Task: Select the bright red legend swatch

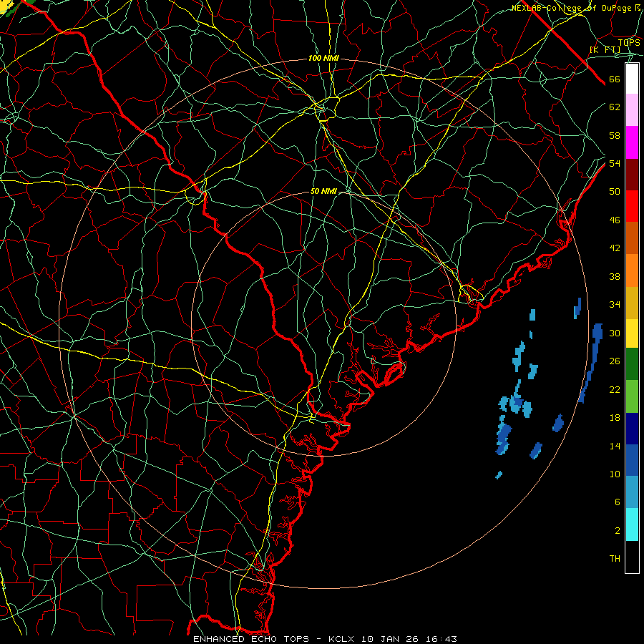Action: [632, 206]
